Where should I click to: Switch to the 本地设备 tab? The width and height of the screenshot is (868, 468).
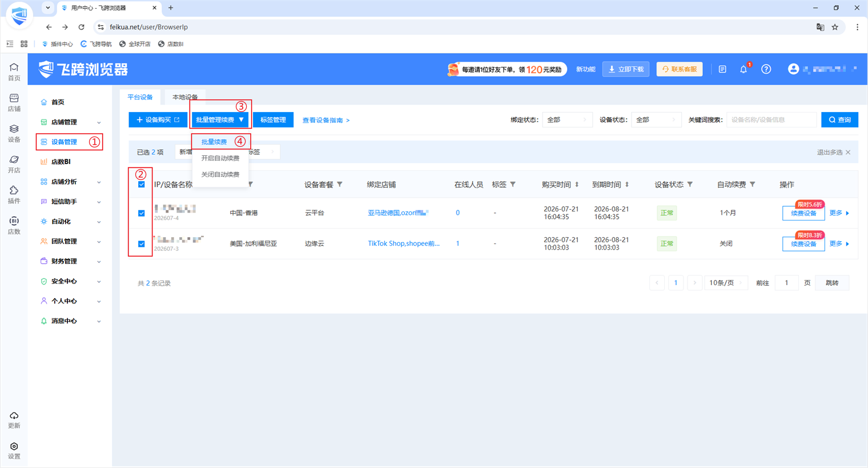coord(185,97)
